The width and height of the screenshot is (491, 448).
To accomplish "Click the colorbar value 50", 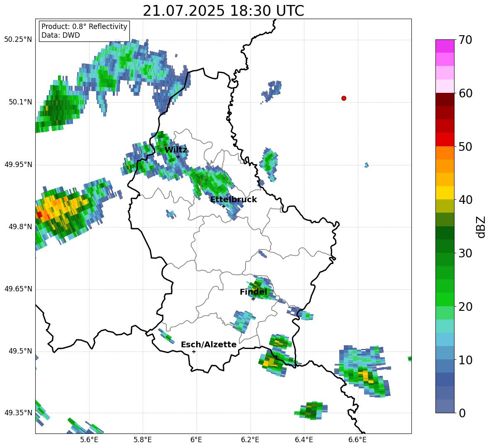I will [465, 146].
